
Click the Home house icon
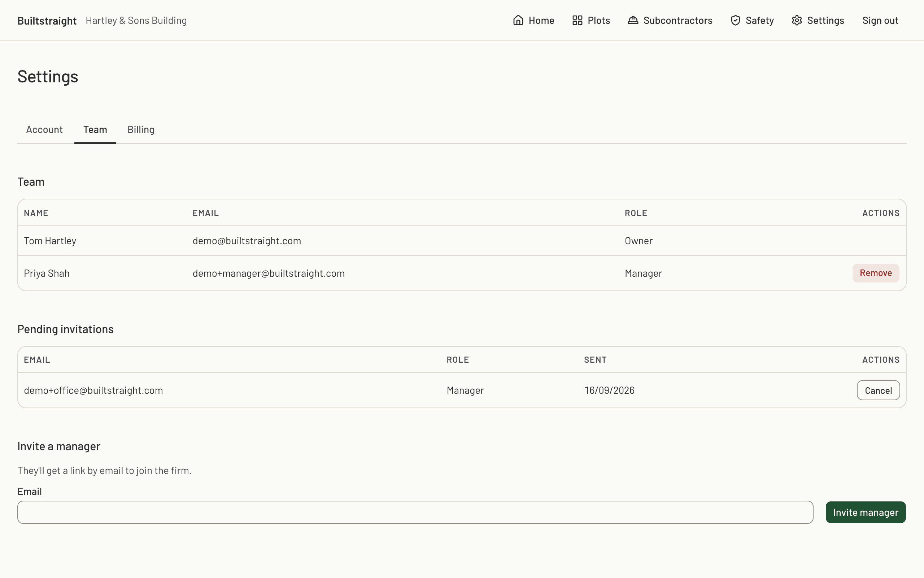tap(518, 20)
